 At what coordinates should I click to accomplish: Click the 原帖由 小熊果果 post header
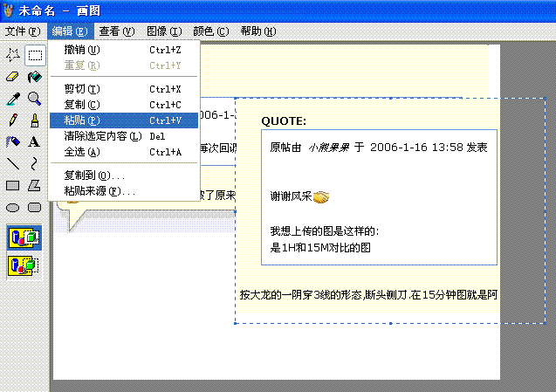(x=379, y=148)
